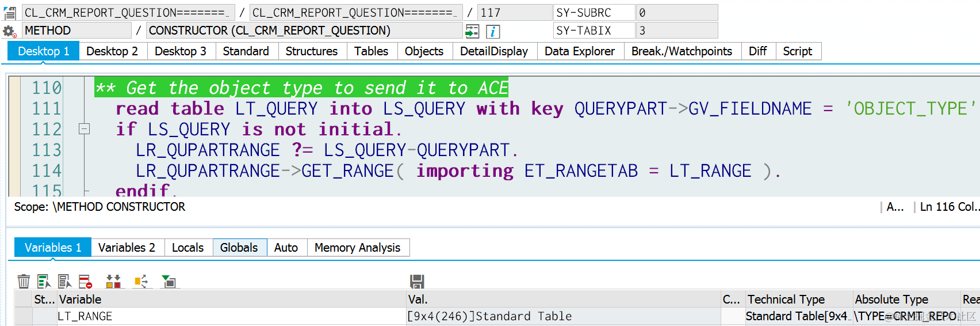Screen dimensions: 980x326
Task: Click the Standard Table[9x4 technical type cell
Action: coord(799,316)
